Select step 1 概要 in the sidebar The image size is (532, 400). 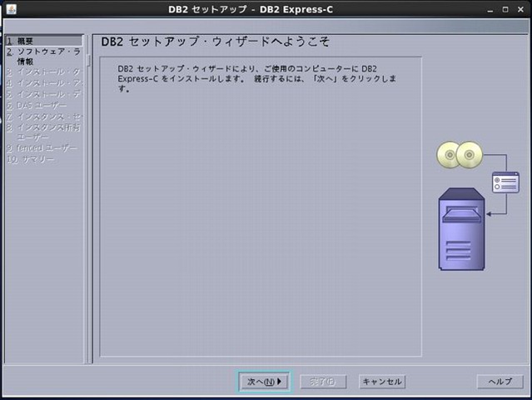25,41
